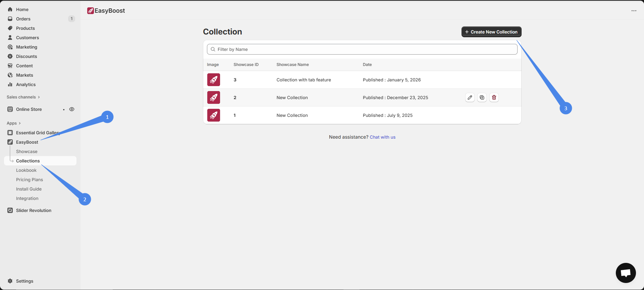Click the edit pencil icon for collection 2
The height and width of the screenshot is (290, 644).
pyautogui.click(x=470, y=97)
